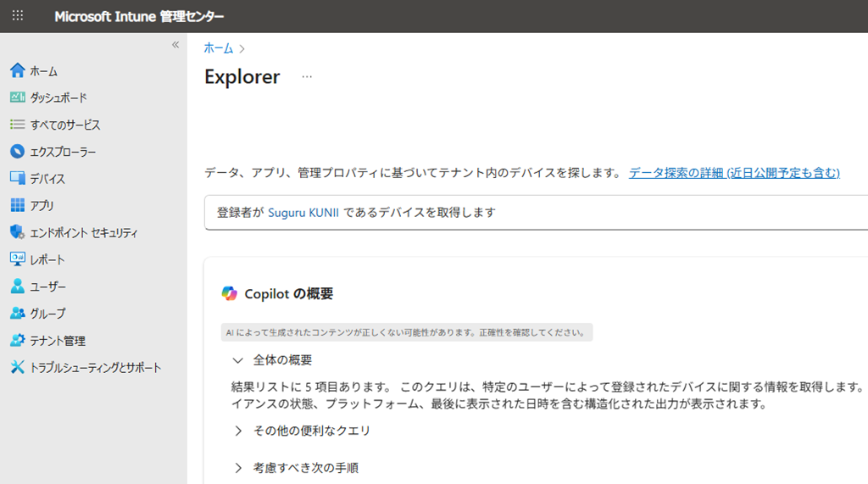
Task: Expand 考慮すべき次の手順 section
Action: coord(238,468)
